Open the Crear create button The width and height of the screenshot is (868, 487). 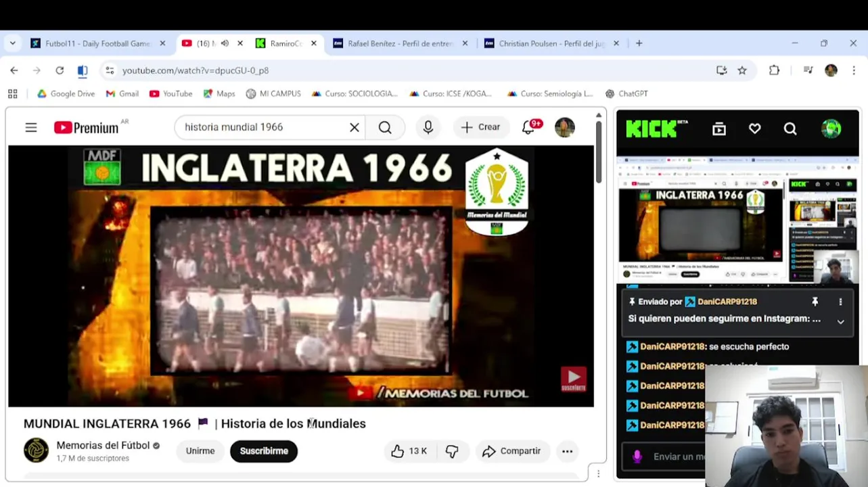pyautogui.click(x=481, y=127)
